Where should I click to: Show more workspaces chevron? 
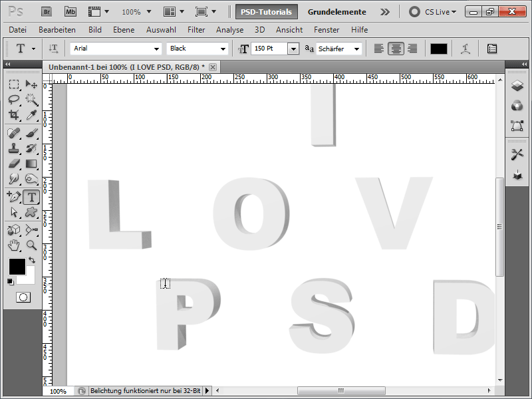[385, 12]
